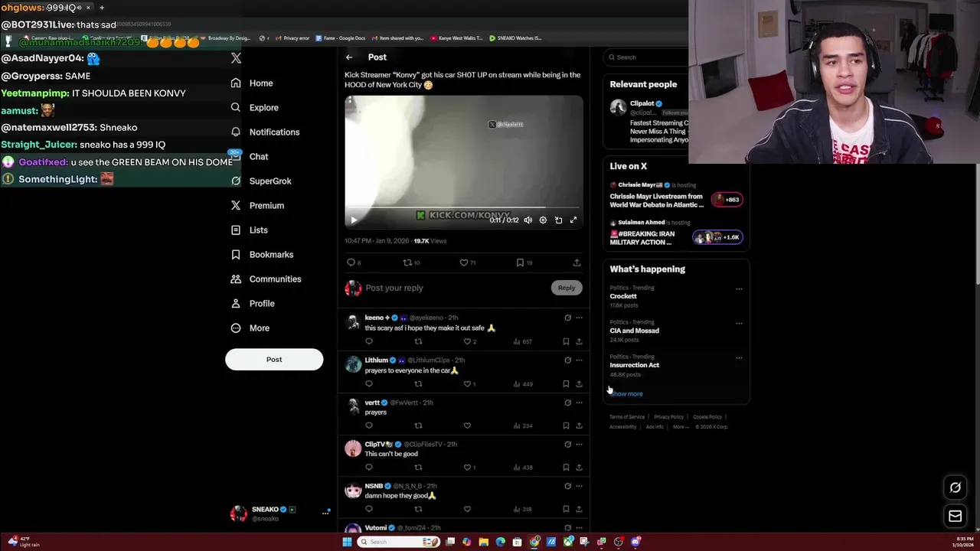Open Chat in X sidebar

point(250,156)
